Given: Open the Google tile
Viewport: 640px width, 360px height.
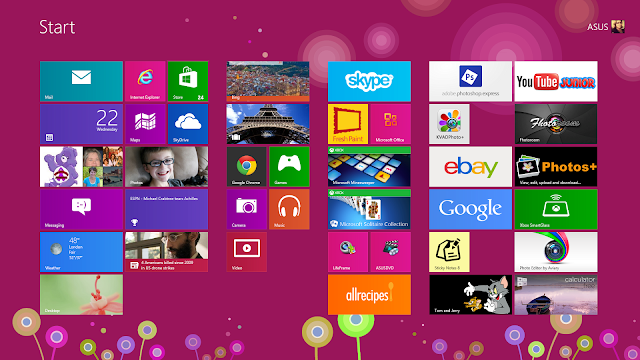Looking at the screenshot, I should (470, 209).
